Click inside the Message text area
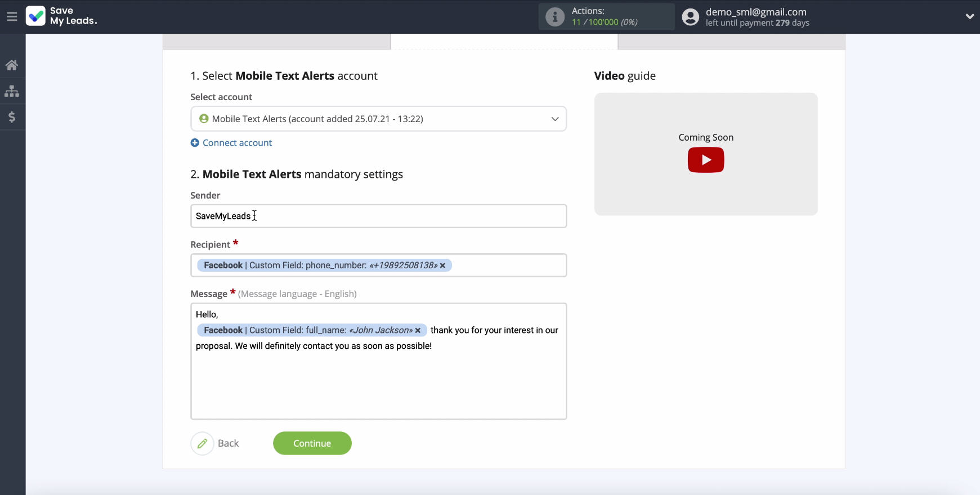 point(378,361)
